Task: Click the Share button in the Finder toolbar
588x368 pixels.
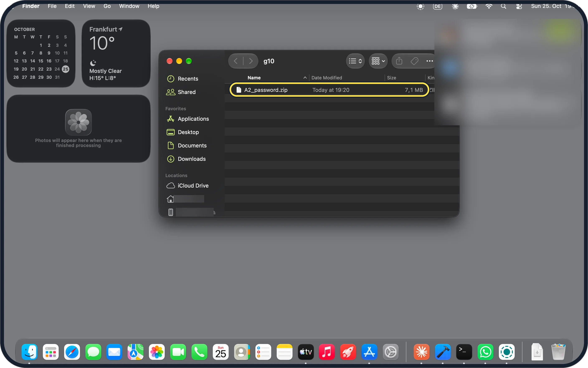Action: tap(399, 61)
